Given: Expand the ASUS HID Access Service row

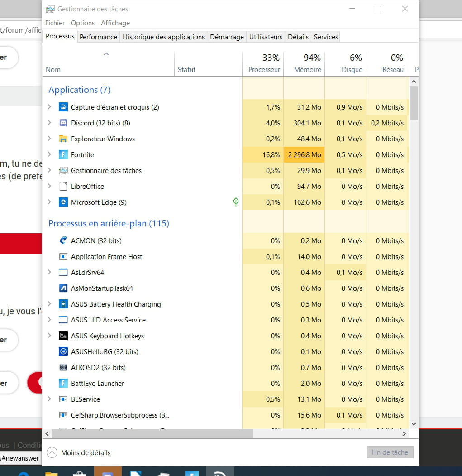Looking at the screenshot, I should click(x=49, y=320).
